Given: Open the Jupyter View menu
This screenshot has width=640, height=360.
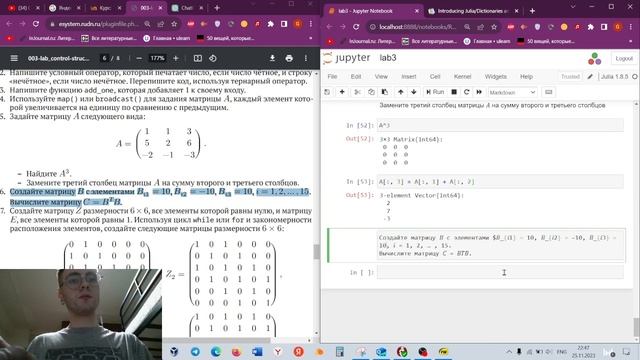Looking at the screenshot, I should tap(381, 76).
